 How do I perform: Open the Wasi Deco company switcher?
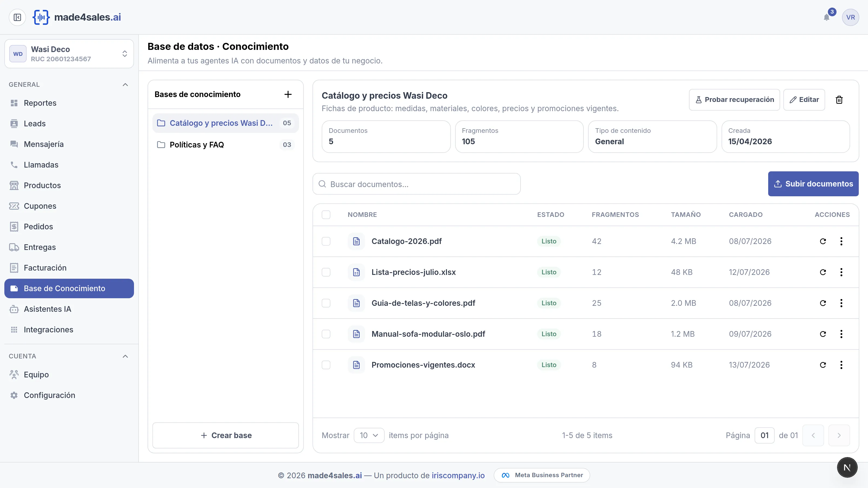69,54
